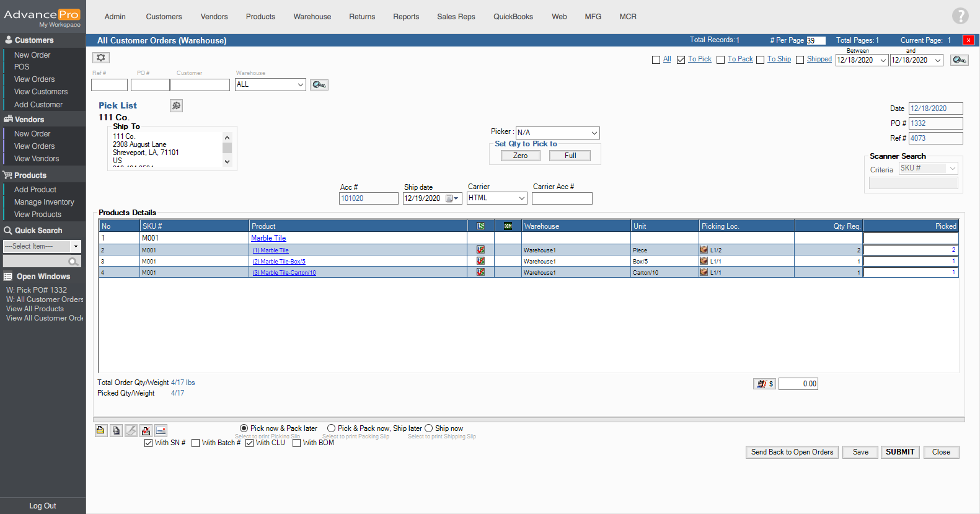This screenshot has height=514, width=980.
Task: Click serial number icon for Marble Tile-Box/5 row
Action: click(480, 261)
